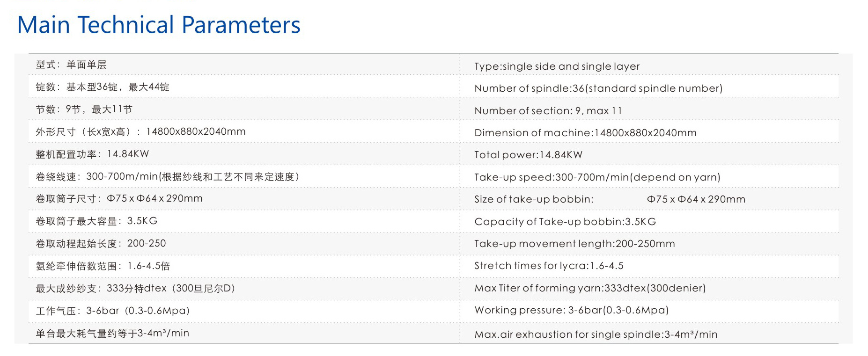
Task: Click the Main Technical Parameters heading
Action: tap(159, 25)
